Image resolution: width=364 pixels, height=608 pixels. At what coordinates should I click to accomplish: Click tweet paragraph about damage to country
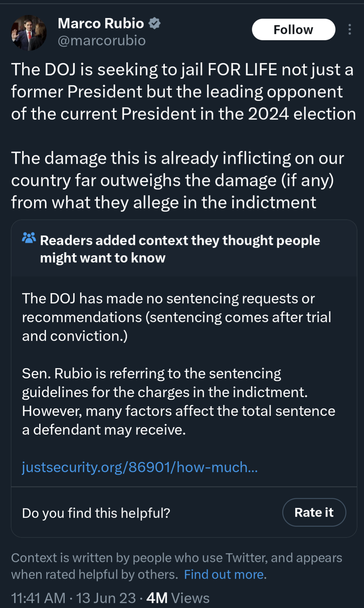178,180
